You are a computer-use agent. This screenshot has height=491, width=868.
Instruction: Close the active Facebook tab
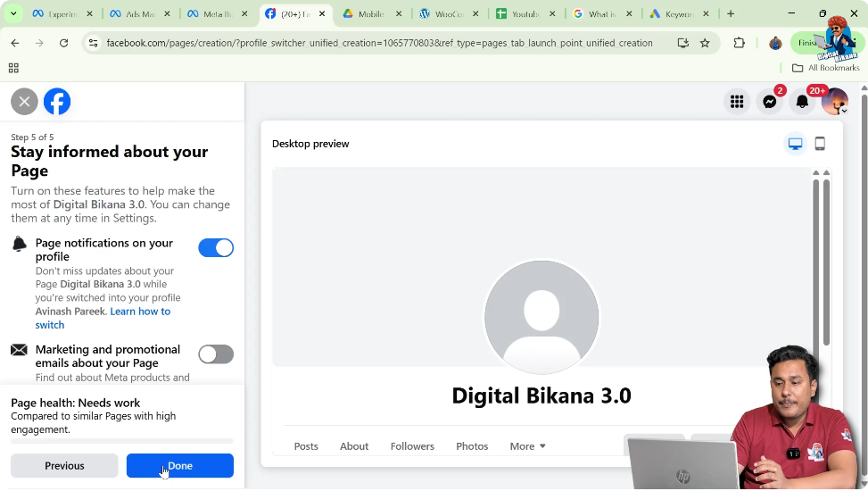(322, 14)
